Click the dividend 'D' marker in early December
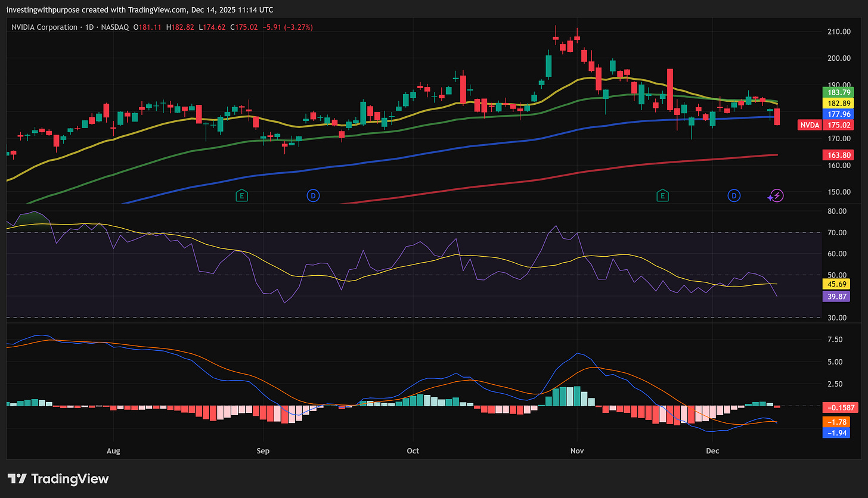868x498 pixels. click(734, 195)
